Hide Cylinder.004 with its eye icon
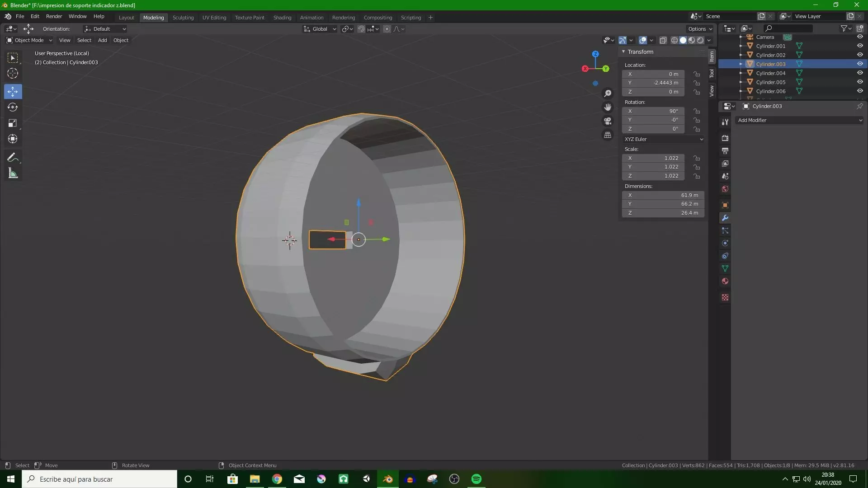This screenshot has width=868, height=488. point(860,73)
